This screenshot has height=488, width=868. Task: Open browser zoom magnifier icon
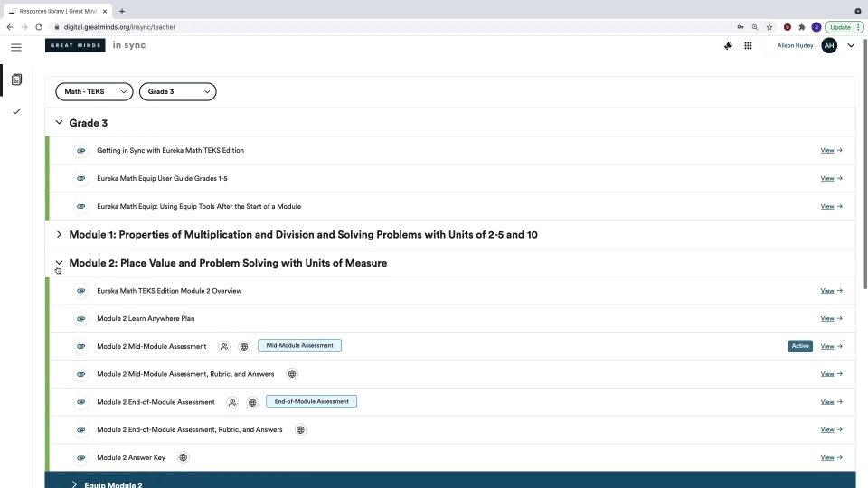pyautogui.click(x=754, y=27)
